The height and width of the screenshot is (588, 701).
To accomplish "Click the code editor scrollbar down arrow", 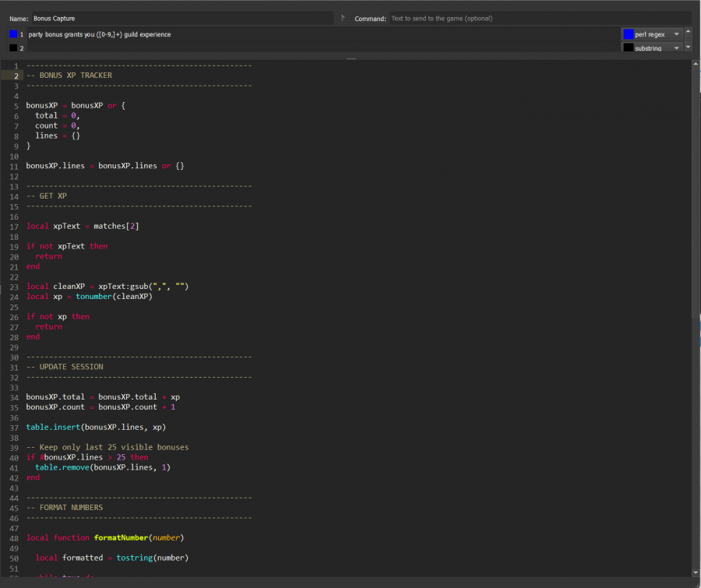I will (x=696, y=572).
